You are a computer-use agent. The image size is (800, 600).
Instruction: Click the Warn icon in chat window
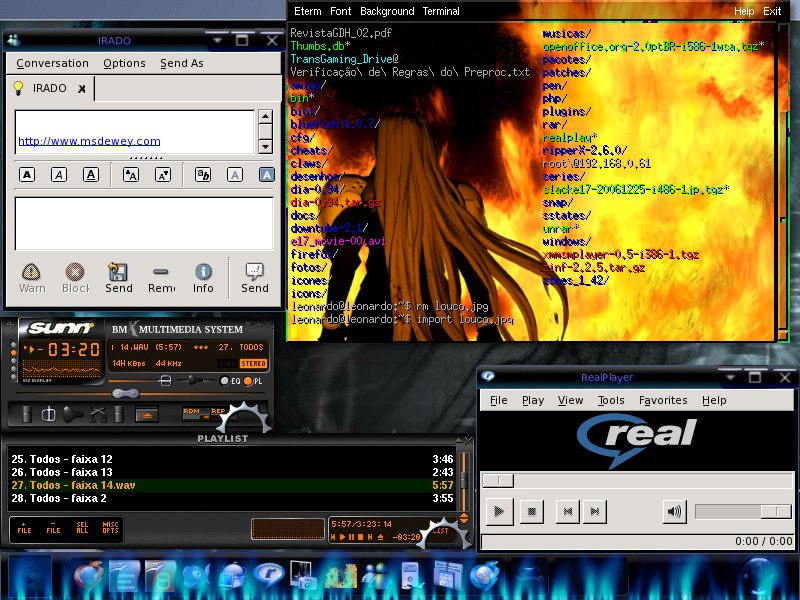pos(32,278)
